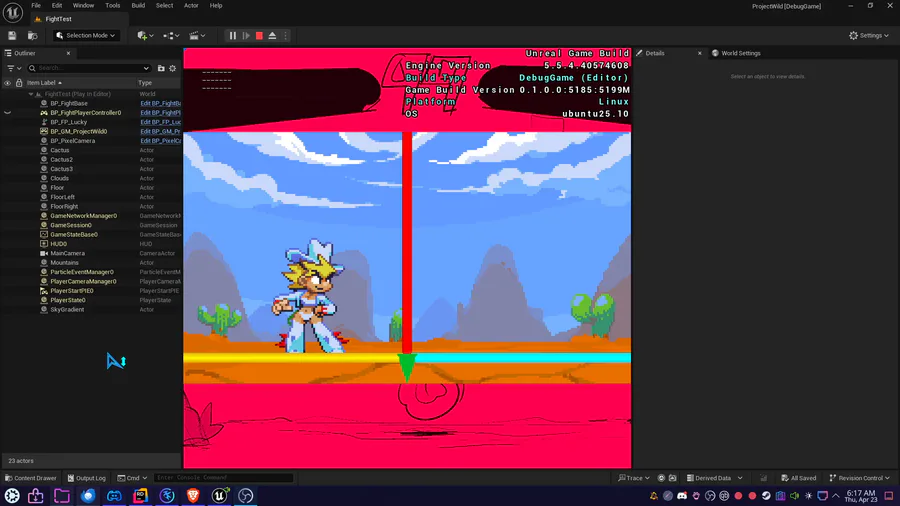The image size is (900, 506).
Task: Focus the Enter Console Command field
Action: (x=223, y=478)
